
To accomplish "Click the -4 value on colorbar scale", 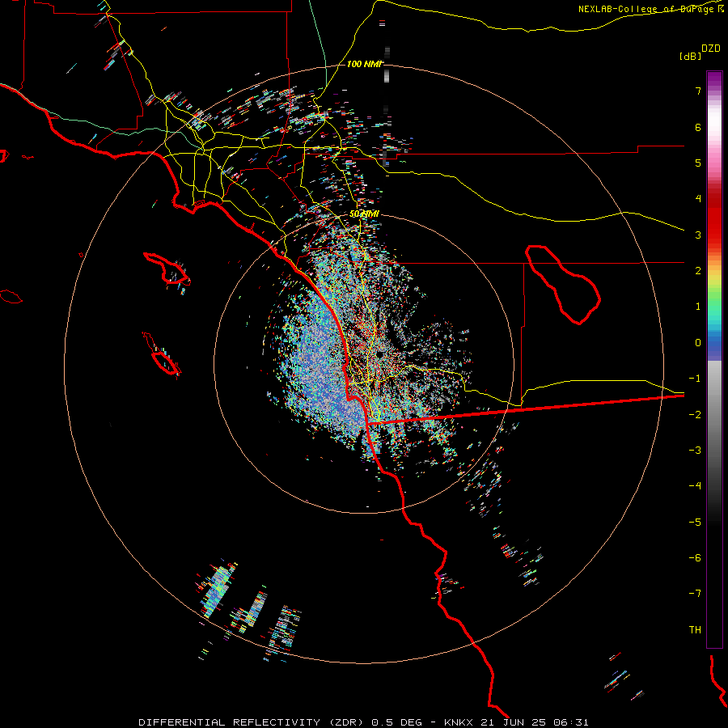I will pyautogui.click(x=695, y=485).
